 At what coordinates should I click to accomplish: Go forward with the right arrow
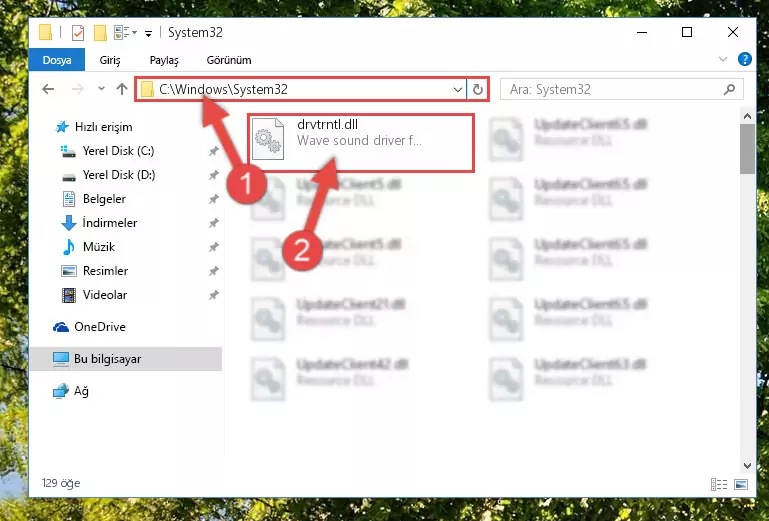coord(77,89)
